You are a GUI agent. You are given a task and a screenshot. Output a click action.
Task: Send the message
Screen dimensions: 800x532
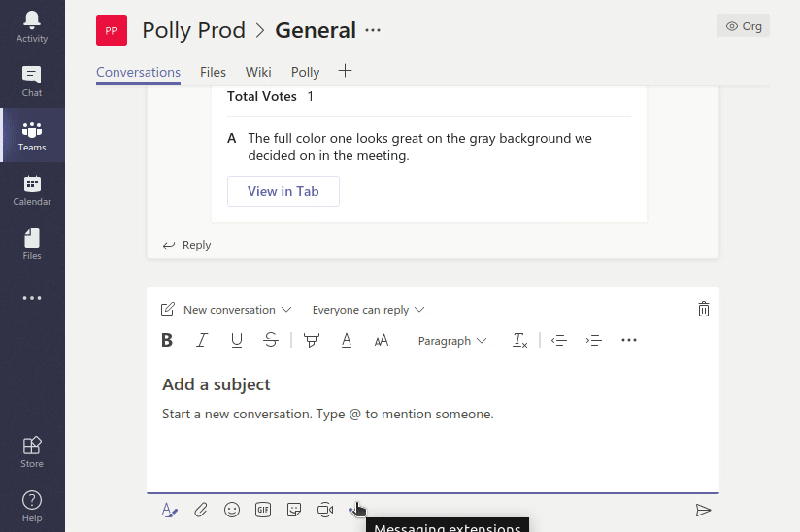click(703, 510)
